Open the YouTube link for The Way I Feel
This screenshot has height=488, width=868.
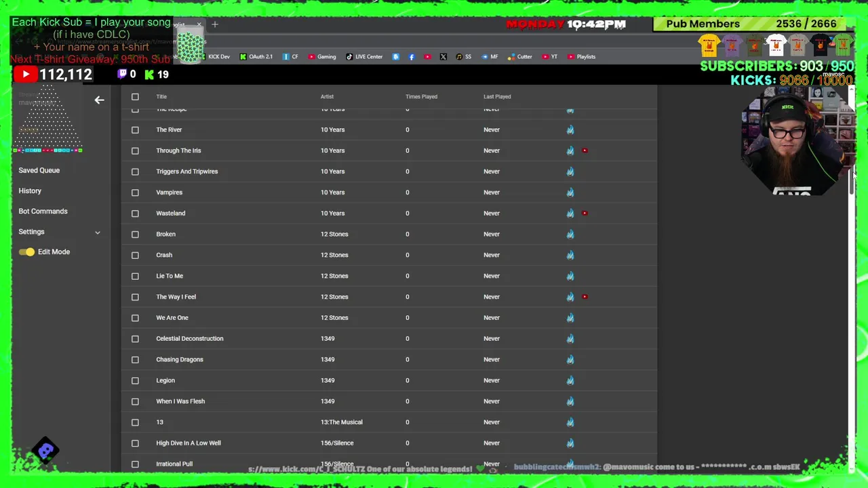click(x=585, y=297)
